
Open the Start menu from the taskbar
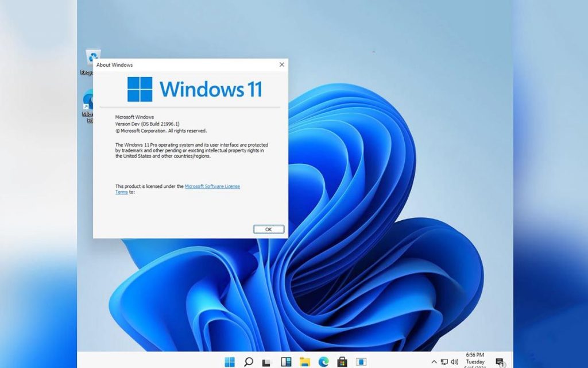coord(230,362)
